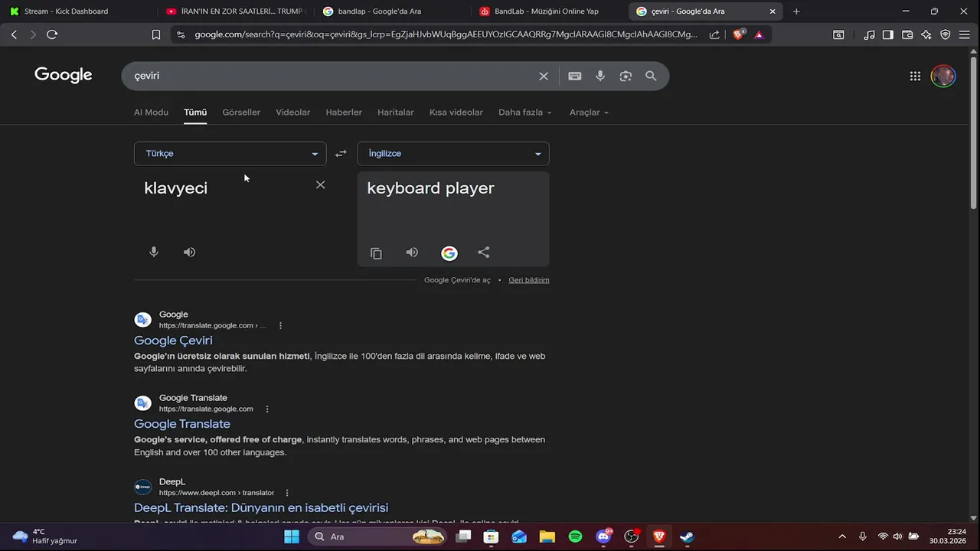The width and height of the screenshot is (980, 551).
Task: Open Discord from the taskbar
Action: coord(604,536)
